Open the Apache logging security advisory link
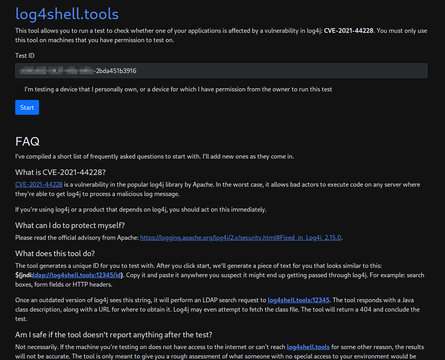Viewport: 445px width, 360px height. click(x=240, y=238)
